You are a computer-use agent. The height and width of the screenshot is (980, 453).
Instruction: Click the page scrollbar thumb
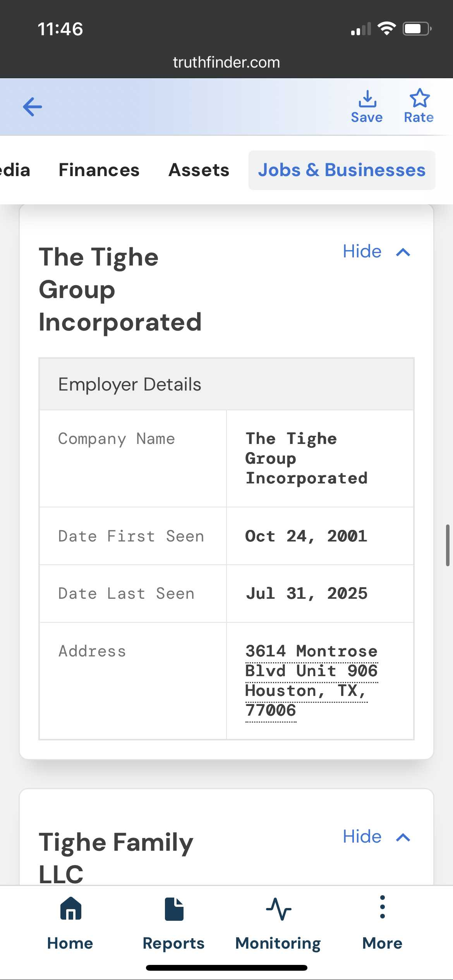(x=448, y=545)
